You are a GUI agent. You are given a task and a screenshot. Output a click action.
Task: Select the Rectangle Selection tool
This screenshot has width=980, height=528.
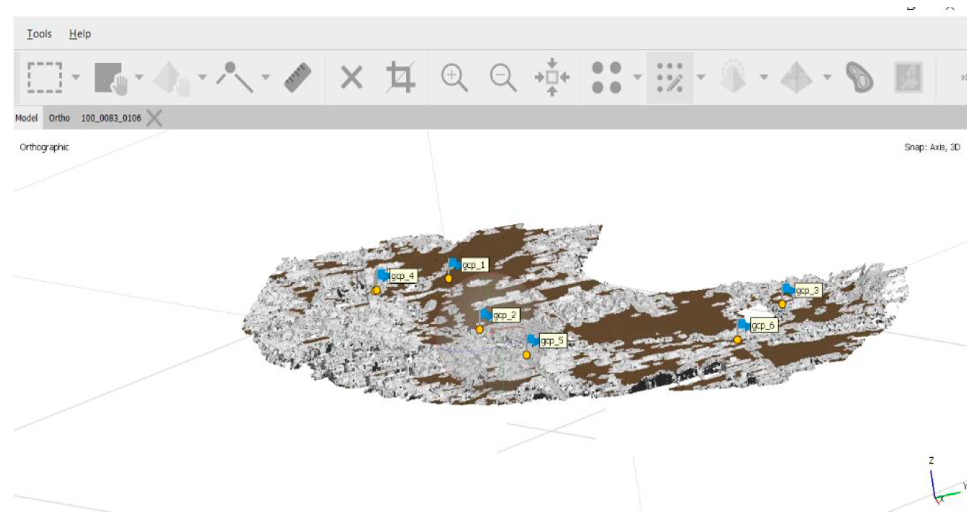pyautogui.click(x=45, y=78)
